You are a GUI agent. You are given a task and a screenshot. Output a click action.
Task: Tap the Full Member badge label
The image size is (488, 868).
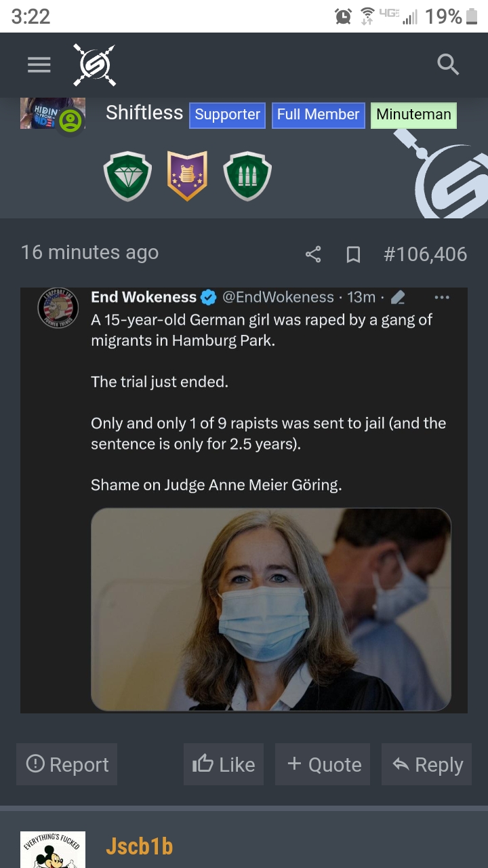(318, 115)
